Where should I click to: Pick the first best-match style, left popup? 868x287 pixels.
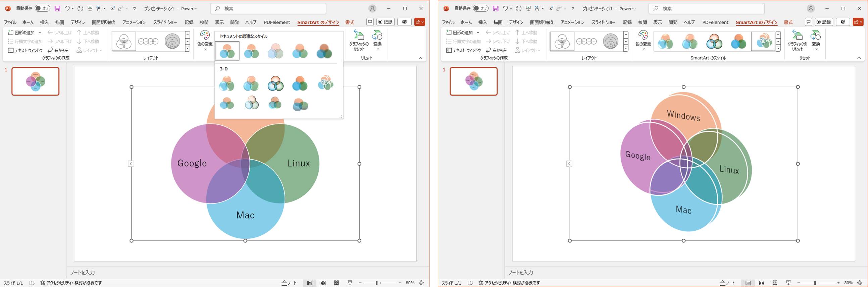tap(227, 51)
